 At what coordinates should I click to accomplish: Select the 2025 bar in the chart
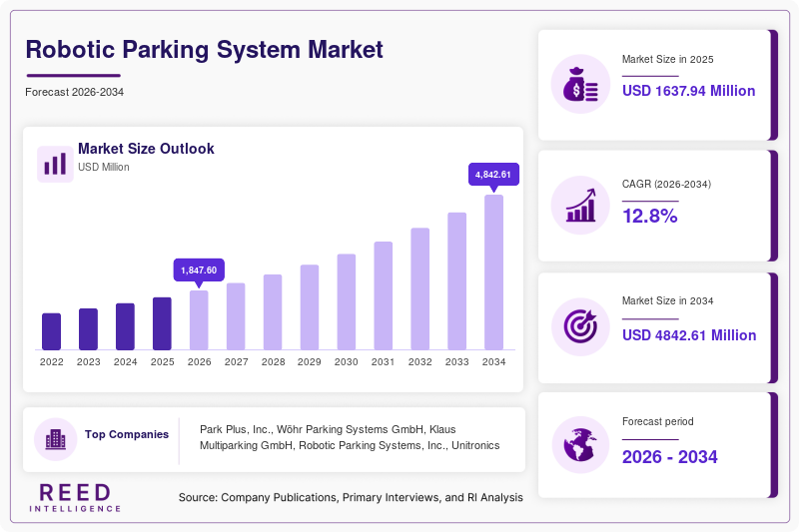162,323
